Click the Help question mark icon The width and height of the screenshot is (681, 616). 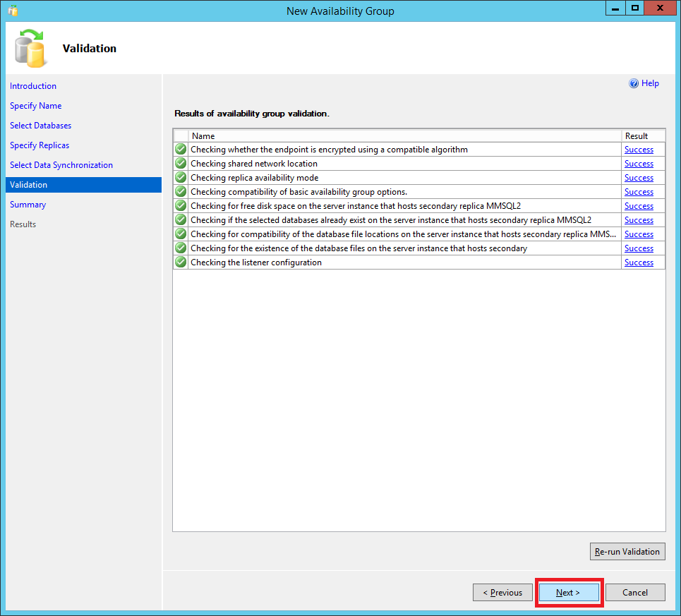tap(634, 83)
